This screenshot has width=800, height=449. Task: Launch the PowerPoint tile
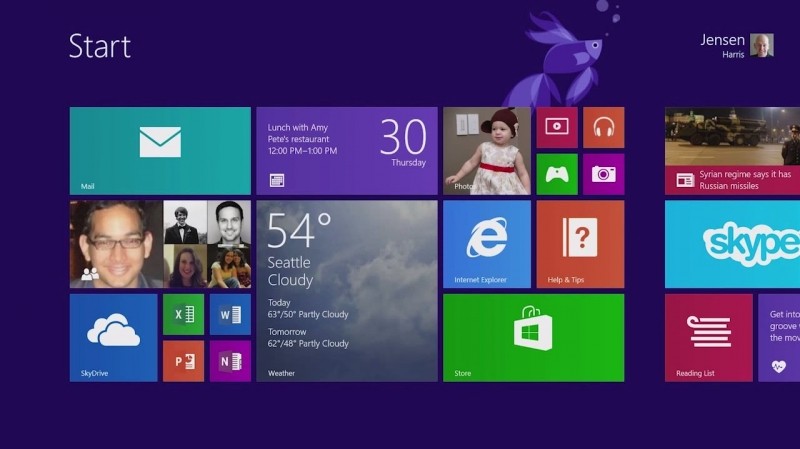pos(184,361)
